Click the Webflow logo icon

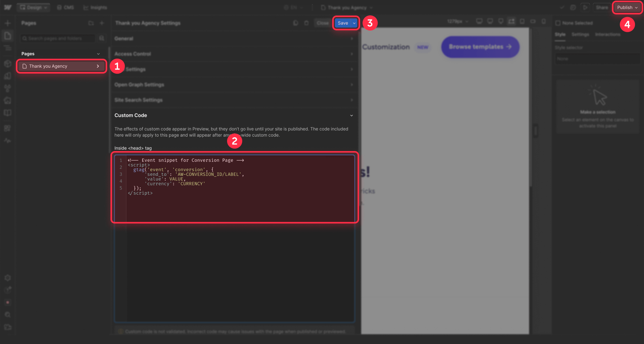[7, 7]
